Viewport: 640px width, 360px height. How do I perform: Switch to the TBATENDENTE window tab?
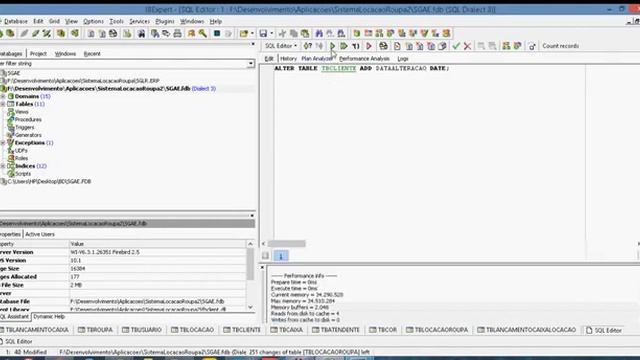tap(336, 330)
